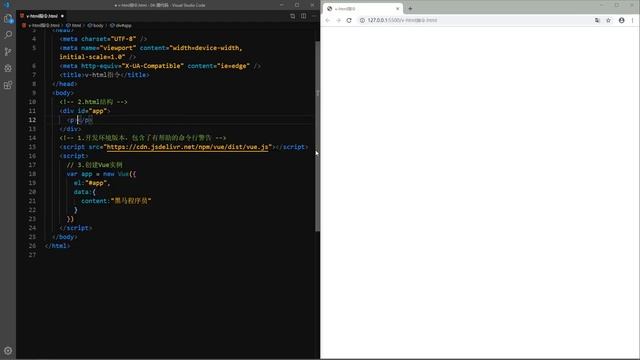Open the Chrome three-dot menu
This screenshot has width=640, height=360.
[633, 20]
